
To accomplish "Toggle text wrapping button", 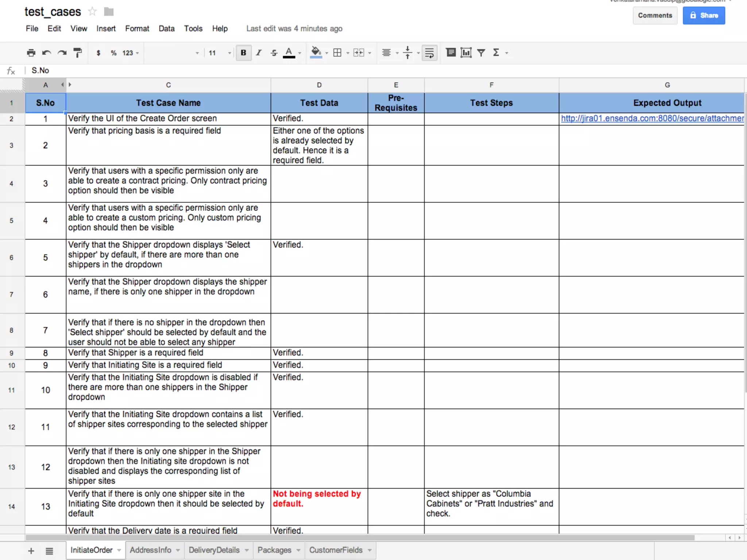I will 429,53.
